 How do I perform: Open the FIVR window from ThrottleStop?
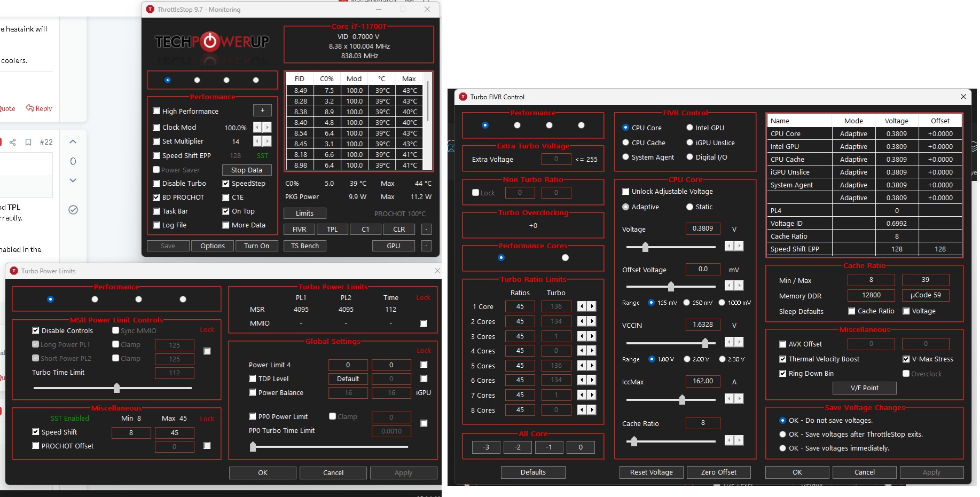point(300,230)
